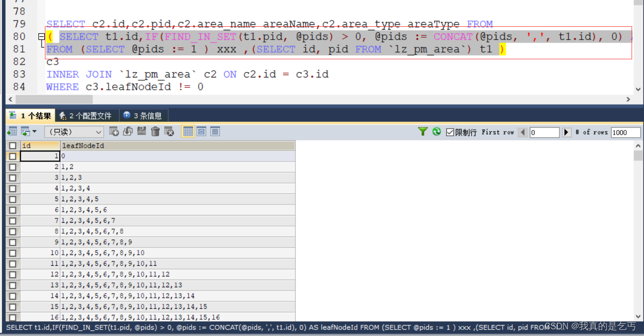Select leafNodeId cell ending in 8,9
This screenshot has width=644, height=336.
coord(178,242)
